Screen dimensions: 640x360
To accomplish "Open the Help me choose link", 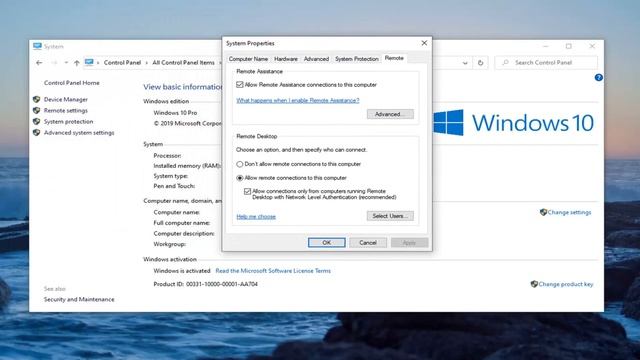I will [256, 216].
